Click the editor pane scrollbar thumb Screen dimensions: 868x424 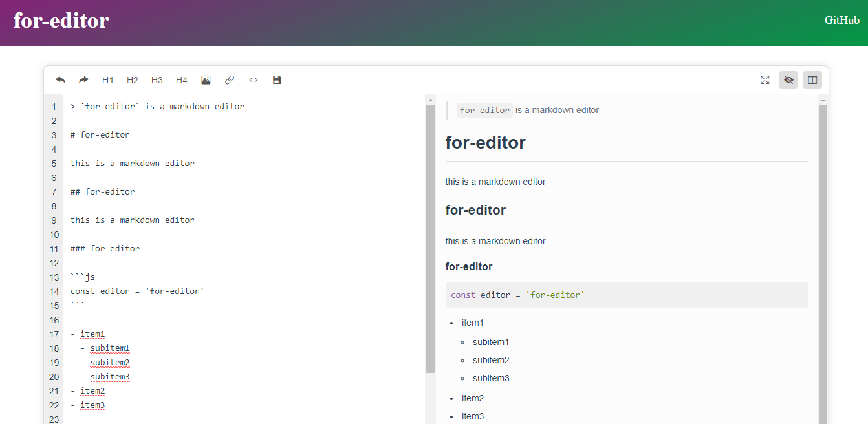coord(430,239)
